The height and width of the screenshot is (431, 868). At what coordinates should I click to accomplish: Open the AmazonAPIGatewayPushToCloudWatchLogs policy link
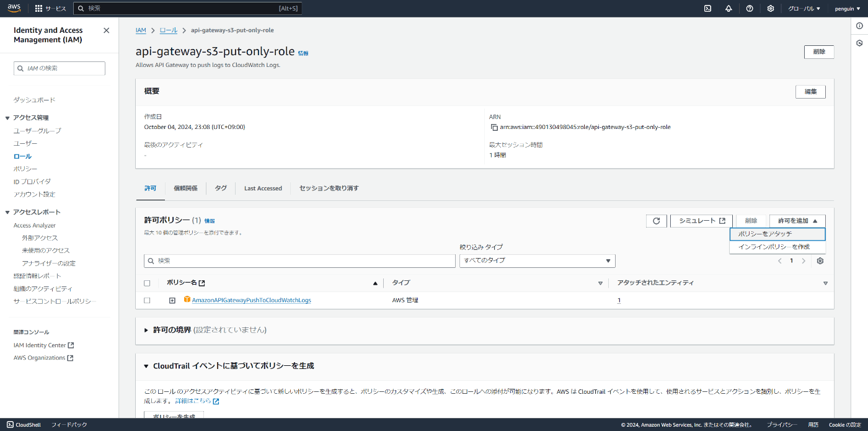(252, 301)
